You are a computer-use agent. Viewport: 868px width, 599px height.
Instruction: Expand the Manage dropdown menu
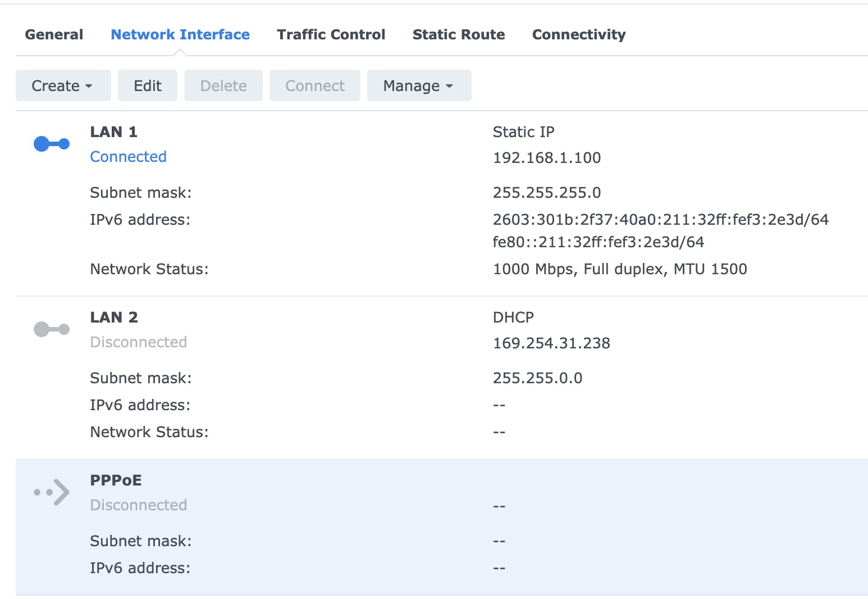[x=418, y=86]
